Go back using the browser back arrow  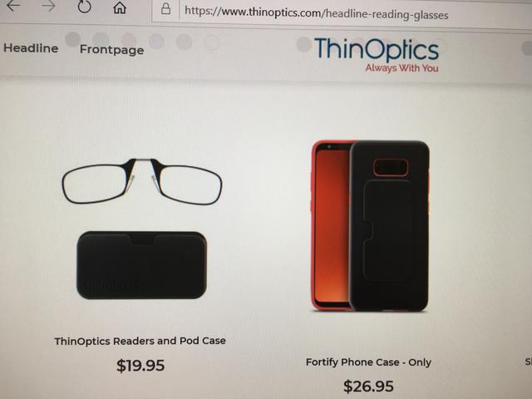pyautogui.click(x=13, y=6)
